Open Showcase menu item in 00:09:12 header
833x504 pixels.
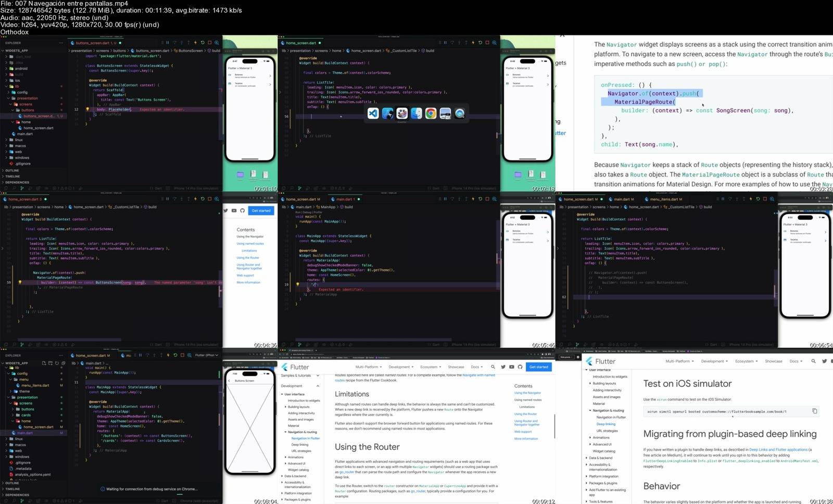pyautogui.click(x=456, y=367)
